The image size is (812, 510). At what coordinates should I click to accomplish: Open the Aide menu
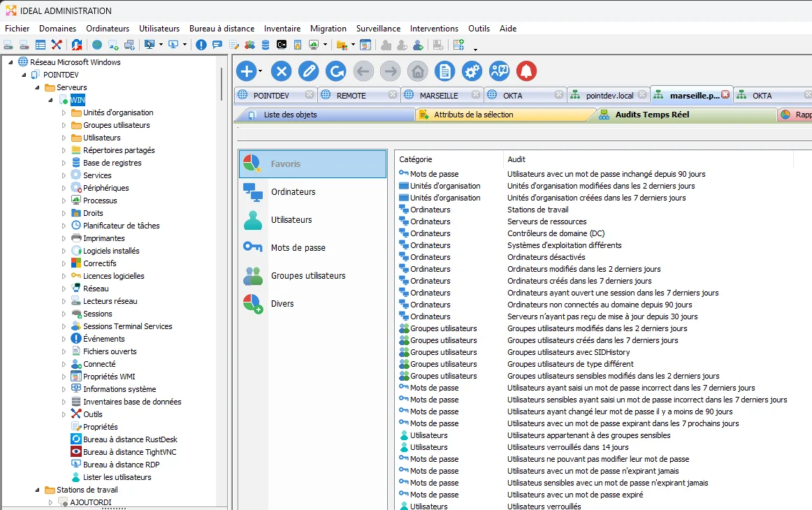tap(508, 29)
